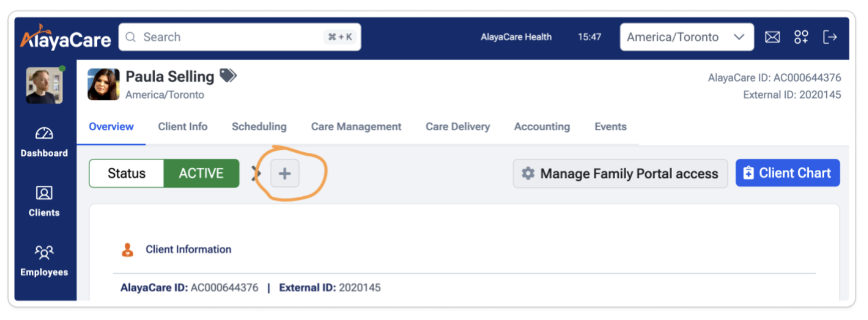Open the mail envelope icon
The width and height of the screenshot is (868, 320).
click(772, 37)
